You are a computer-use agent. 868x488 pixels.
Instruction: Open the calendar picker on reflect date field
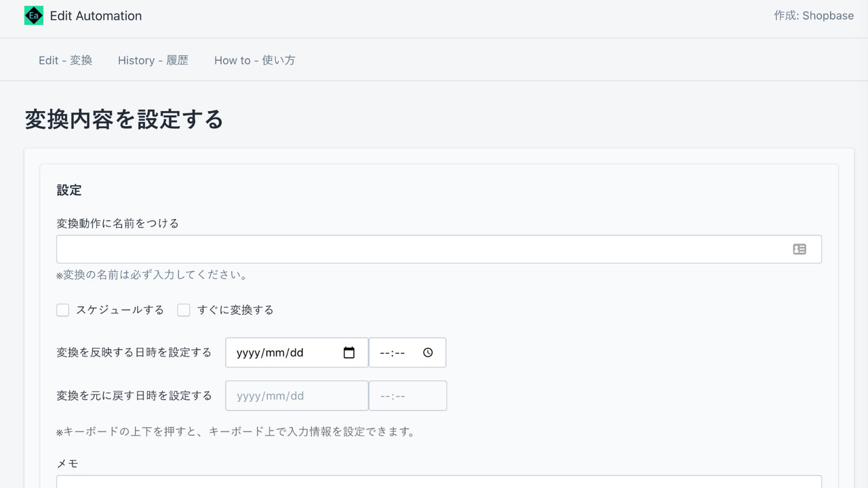click(x=350, y=352)
